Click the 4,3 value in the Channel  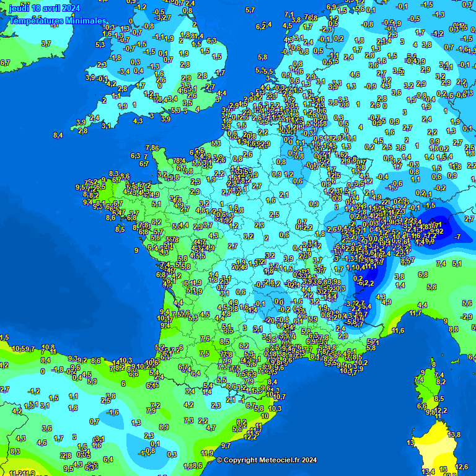pos(138,121)
